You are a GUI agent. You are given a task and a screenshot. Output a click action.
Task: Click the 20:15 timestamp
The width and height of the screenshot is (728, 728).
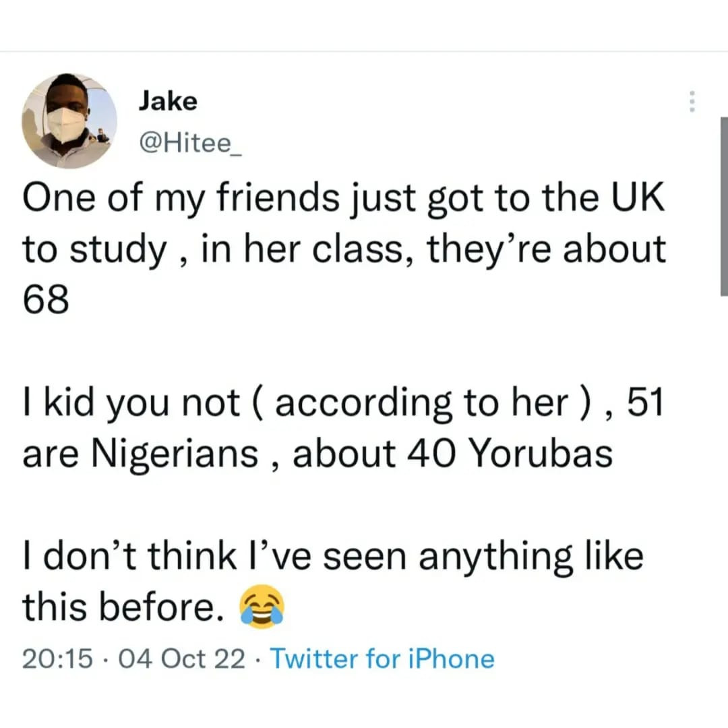coord(57,659)
